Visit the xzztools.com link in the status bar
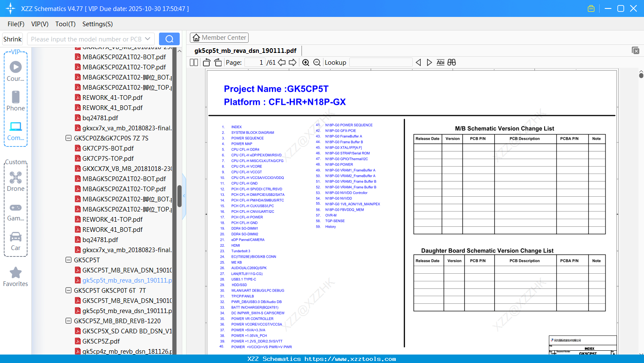Screen dimensions: 644x363 tap(351, 359)
